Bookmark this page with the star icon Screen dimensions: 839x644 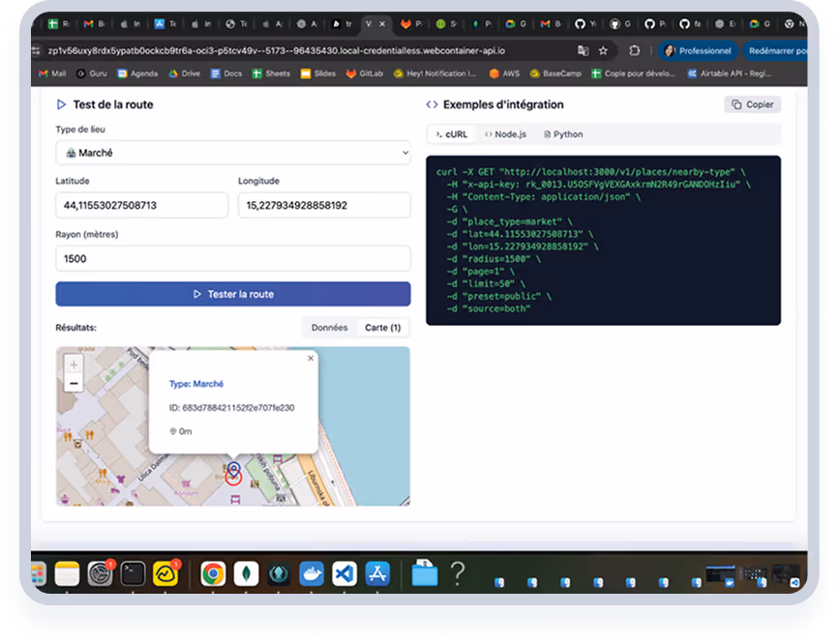pos(604,50)
